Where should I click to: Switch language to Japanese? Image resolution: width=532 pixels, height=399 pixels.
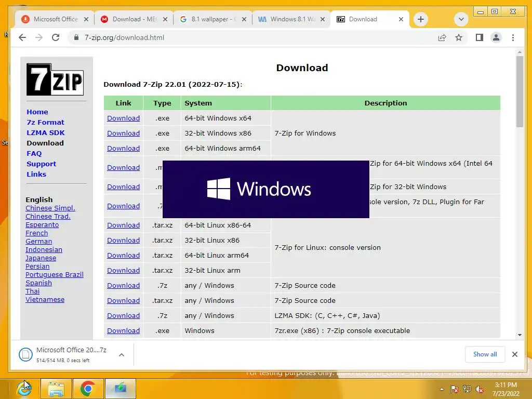[x=41, y=258]
